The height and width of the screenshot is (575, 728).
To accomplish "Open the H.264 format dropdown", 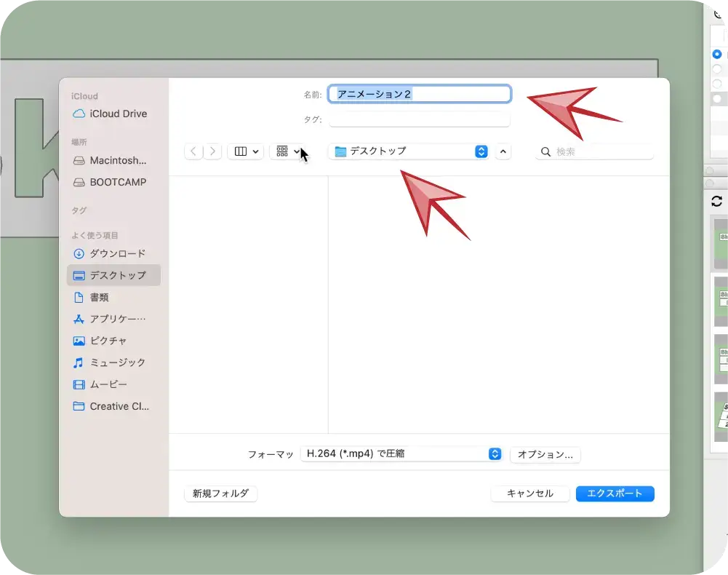I will click(x=401, y=454).
